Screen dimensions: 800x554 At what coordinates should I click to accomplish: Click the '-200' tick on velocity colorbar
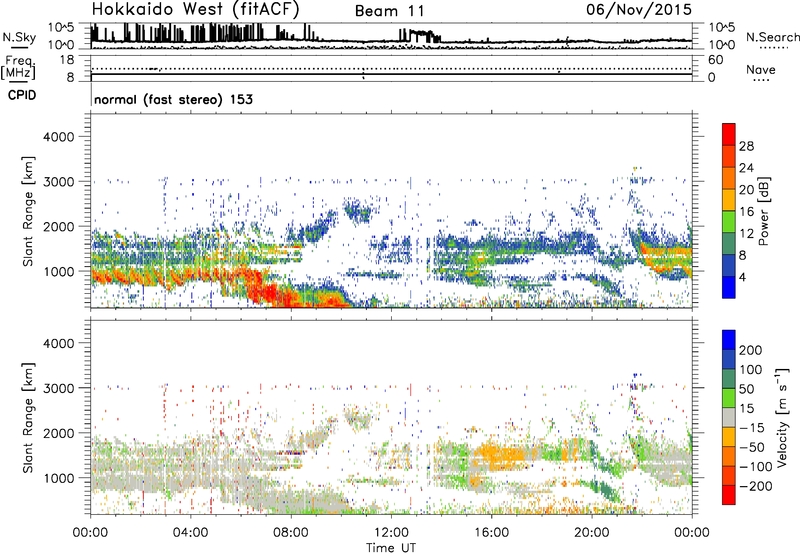[756, 486]
